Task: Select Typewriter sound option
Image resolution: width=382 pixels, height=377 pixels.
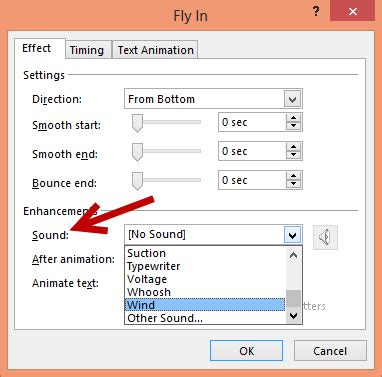Action: [205, 266]
